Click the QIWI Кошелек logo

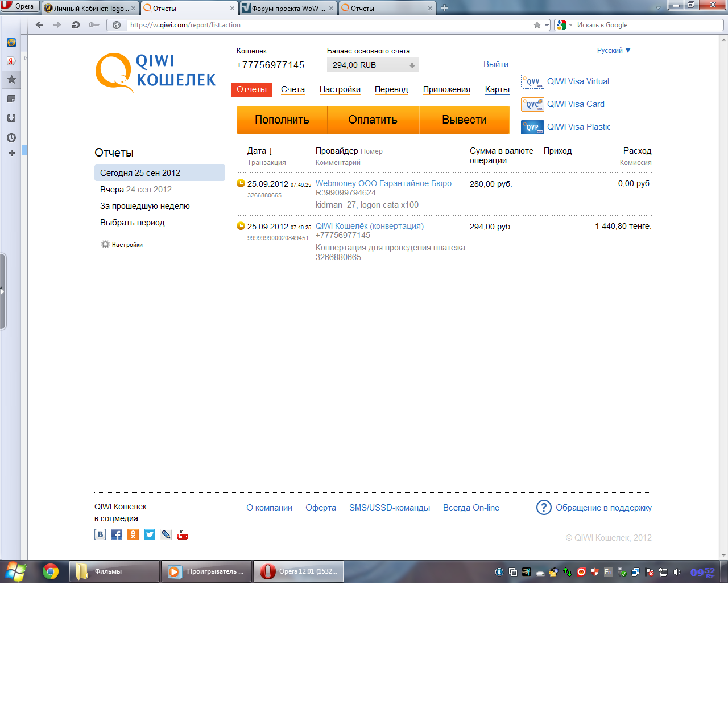tap(155, 72)
